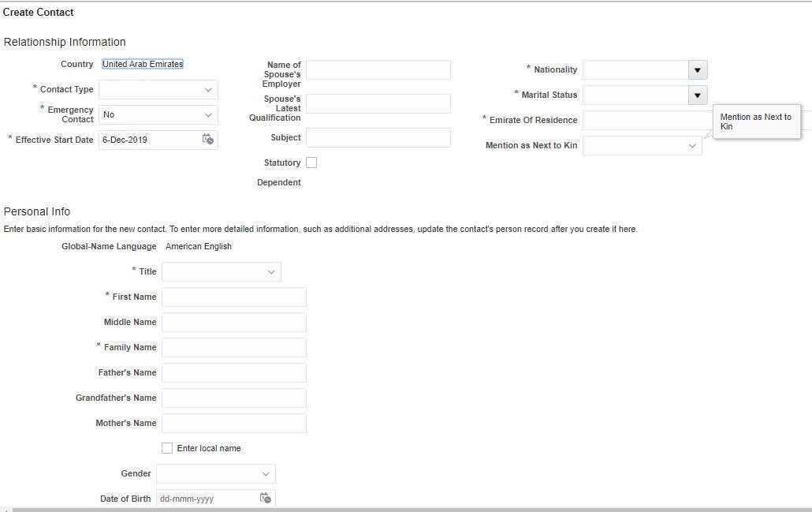Enable the Enter local name checkbox
Image resolution: width=812 pixels, height=512 pixels.
pos(167,447)
